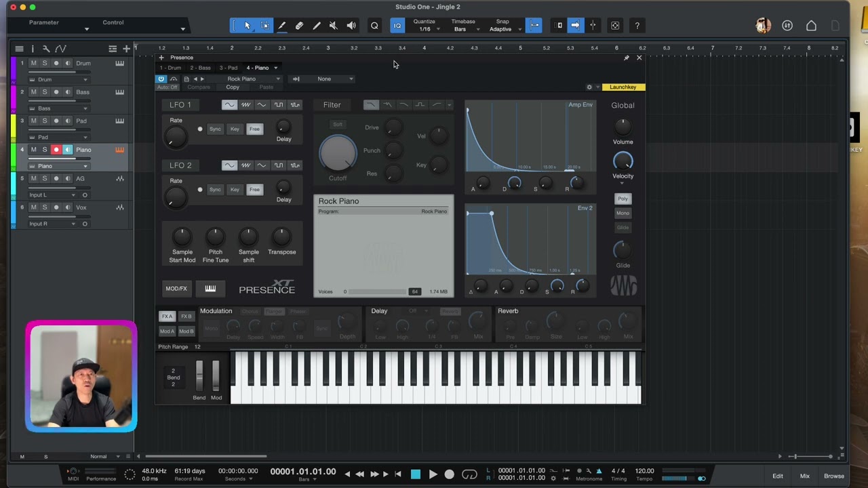The height and width of the screenshot is (488, 868).
Task: Select Mono voice mode
Action: coord(623,213)
